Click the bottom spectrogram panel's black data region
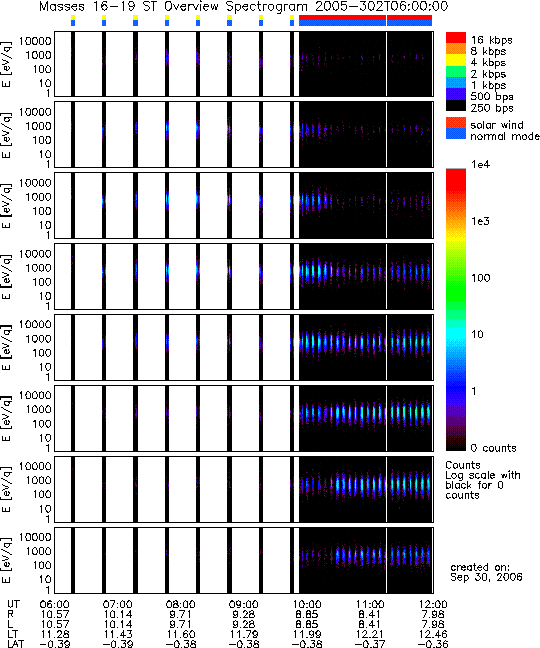 point(366,560)
